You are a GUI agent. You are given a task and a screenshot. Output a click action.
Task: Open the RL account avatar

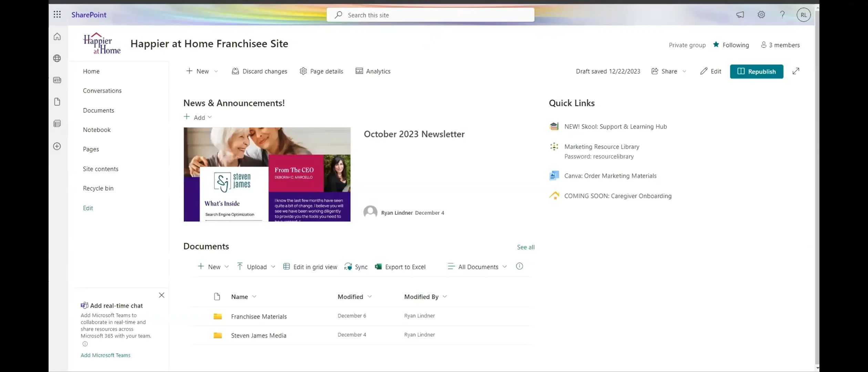coord(804,15)
